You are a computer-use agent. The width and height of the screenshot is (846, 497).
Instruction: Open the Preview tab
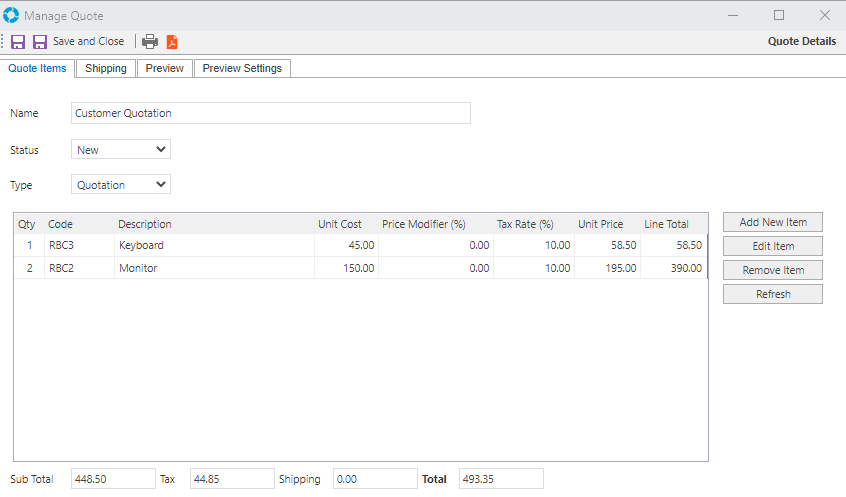(164, 68)
